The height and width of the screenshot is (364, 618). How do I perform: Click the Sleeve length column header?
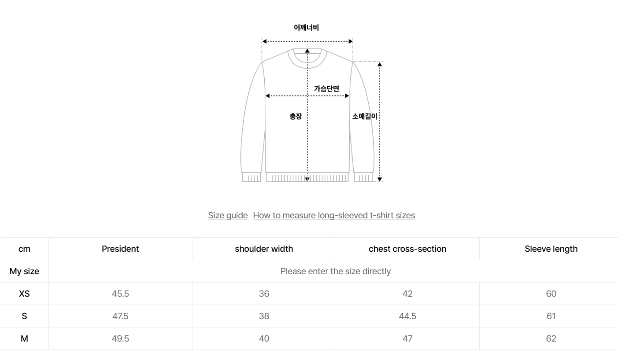click(x=551, y=249)
